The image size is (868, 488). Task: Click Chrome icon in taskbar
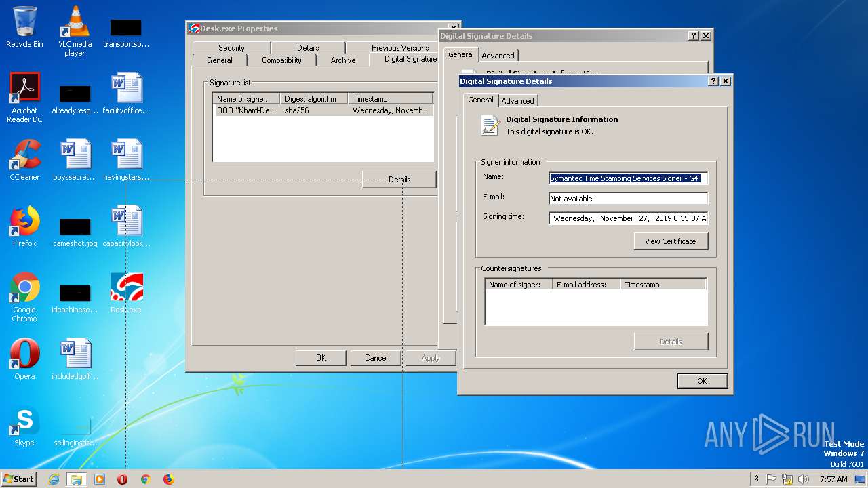click(145, 479)
